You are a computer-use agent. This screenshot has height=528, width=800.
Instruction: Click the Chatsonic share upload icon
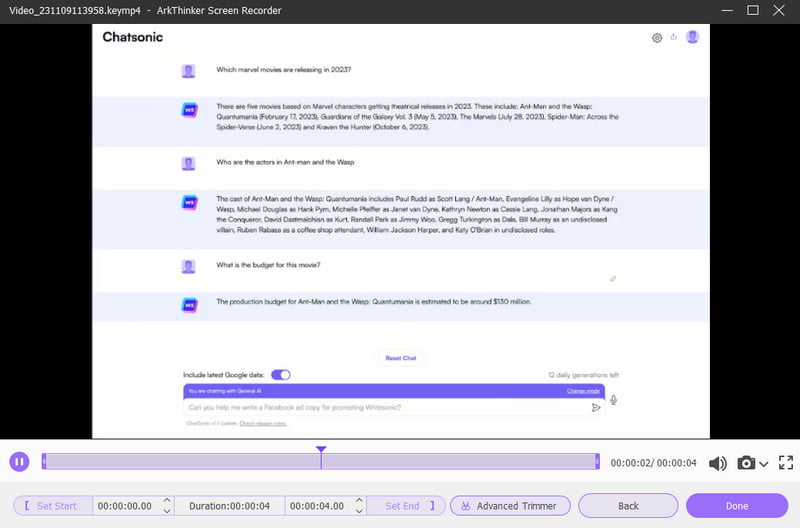coord(673,37)
